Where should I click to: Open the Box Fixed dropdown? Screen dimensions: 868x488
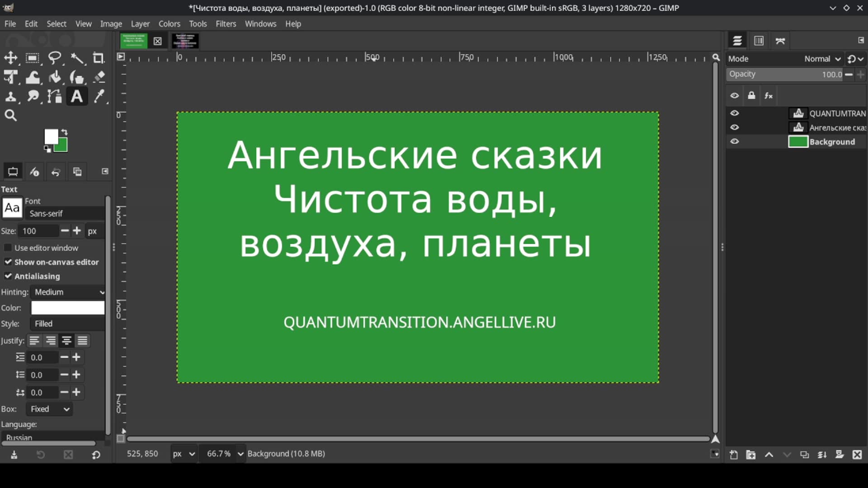[x=49, y=409]
